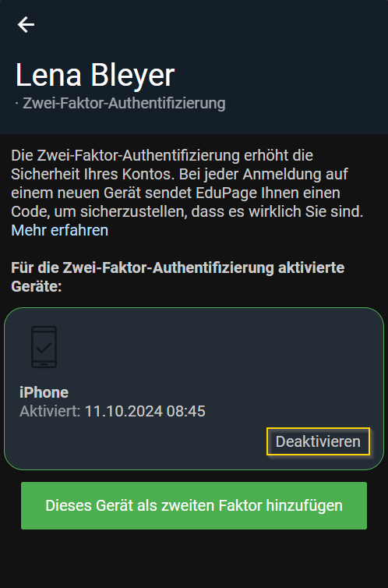This screenshot has width=388, height=588.
Task: Go back using the arrow icon
Action: point(26,25)
